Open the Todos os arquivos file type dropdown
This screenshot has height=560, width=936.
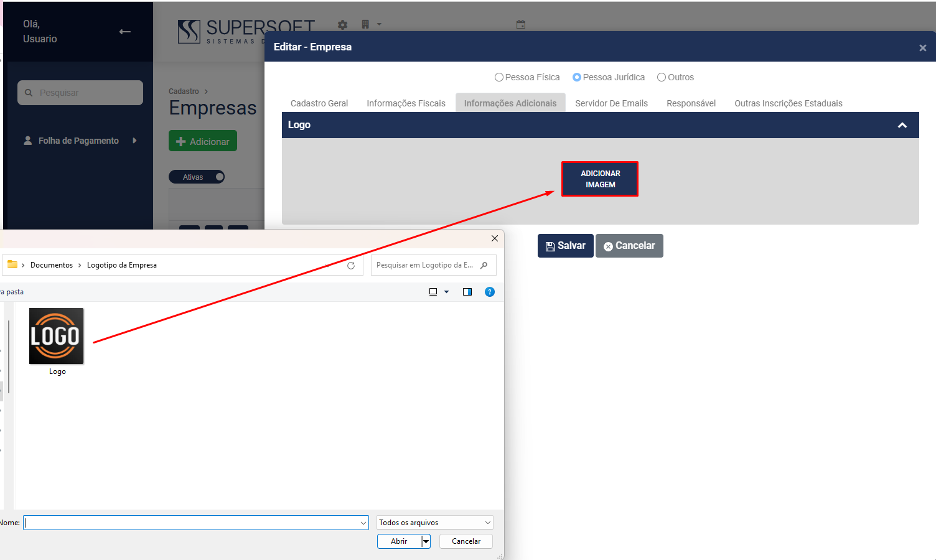(x=435, y=523)
